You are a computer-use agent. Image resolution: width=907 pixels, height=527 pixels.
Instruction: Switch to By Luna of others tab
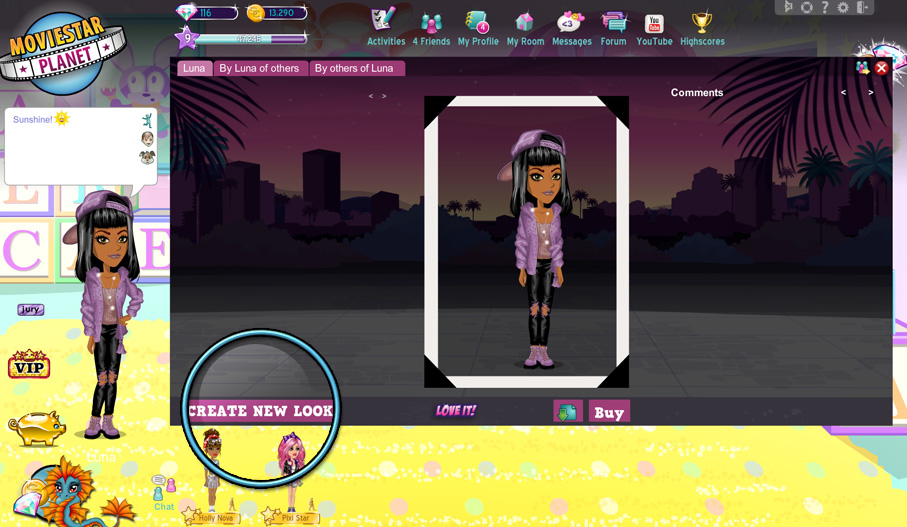(259, 68)
